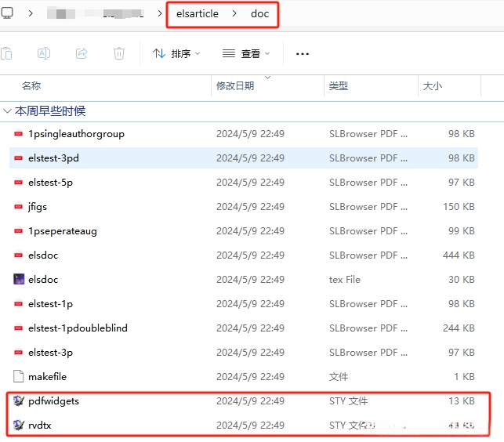Click 244 KB size of elstest-1pdoubleblind
This screenshot has width=504, height=442.
[459, 328]
